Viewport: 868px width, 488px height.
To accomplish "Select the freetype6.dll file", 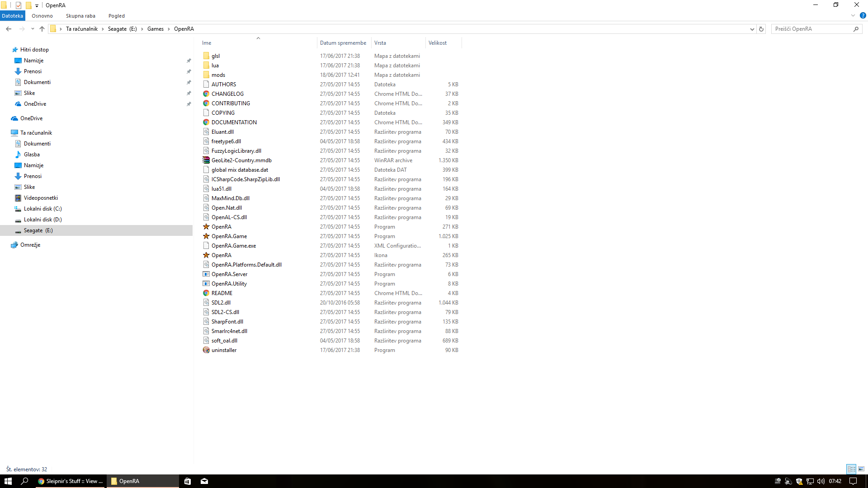I will click(x=226, y=141).
